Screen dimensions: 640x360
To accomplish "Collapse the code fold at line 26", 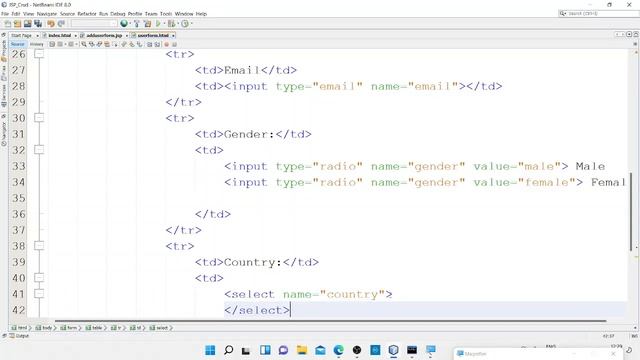I will click(39, 53).
